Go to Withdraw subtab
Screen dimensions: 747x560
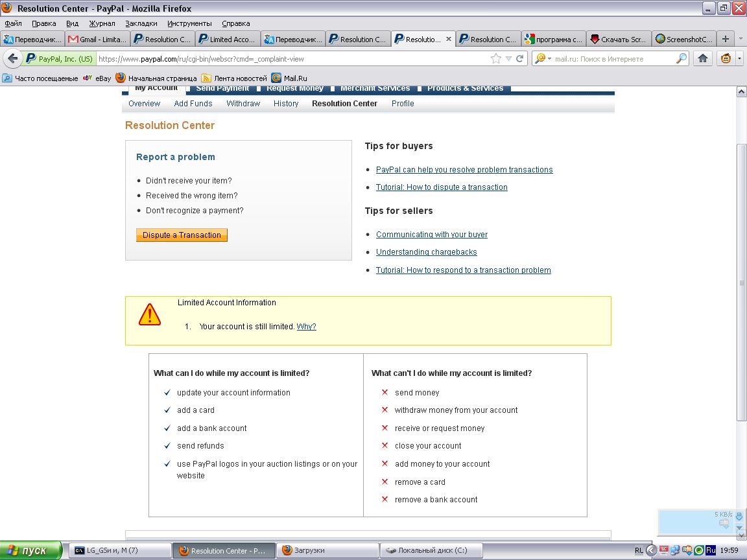click(x=243, y=103)
